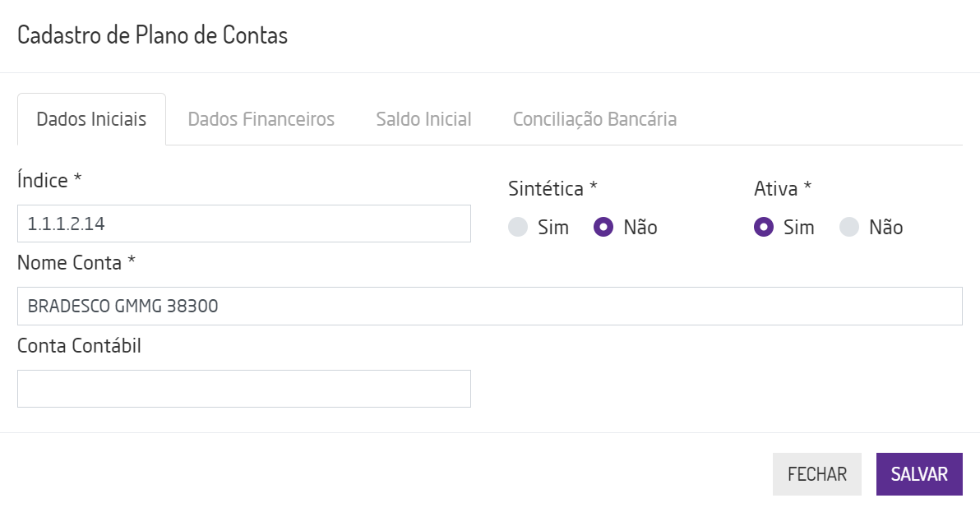Click the 'Índice *' field label
This screenshot has width=980, height=512.
(x=49, y=181)
